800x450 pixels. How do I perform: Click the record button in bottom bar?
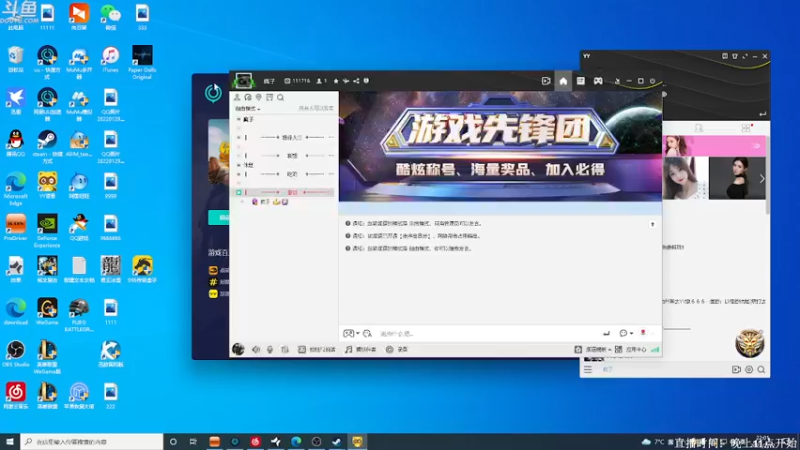point(397,349)
